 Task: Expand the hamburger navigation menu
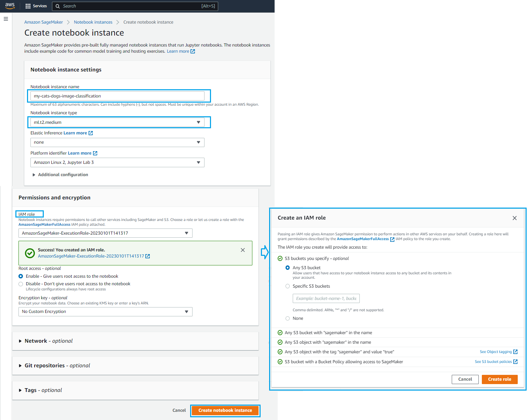click(6, 19)
